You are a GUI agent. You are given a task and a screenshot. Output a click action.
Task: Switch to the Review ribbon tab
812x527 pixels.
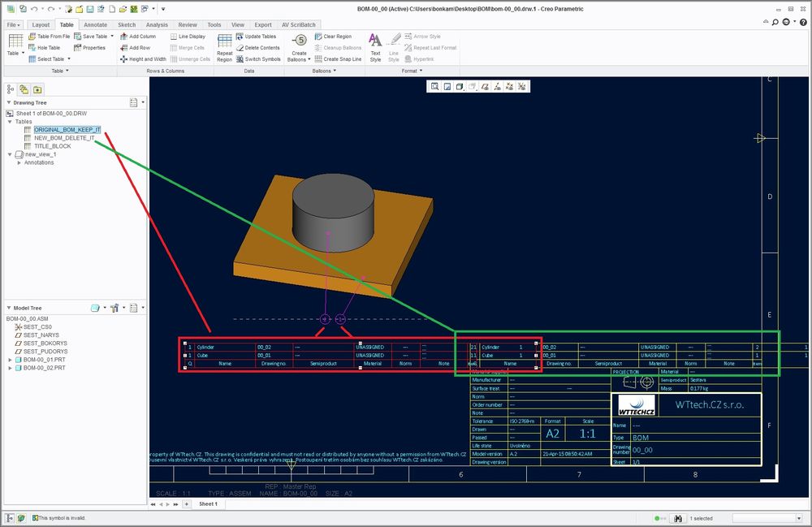(x=188, y=25)
